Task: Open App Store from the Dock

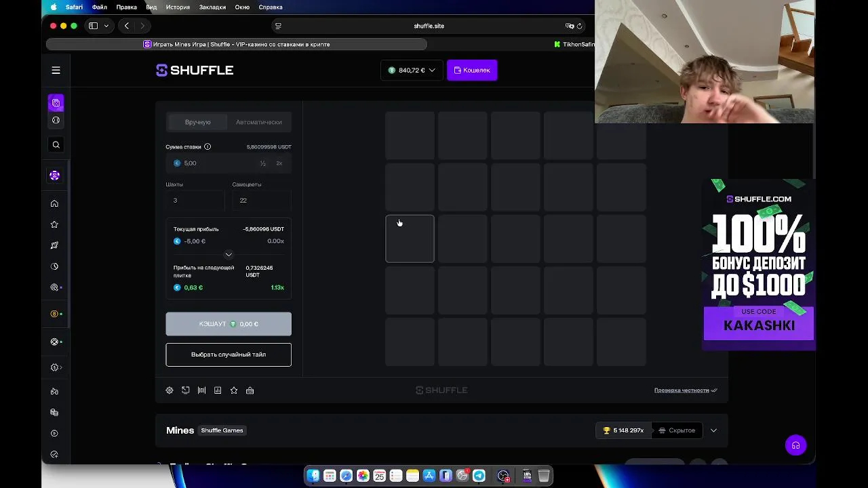Action: [429, 476]
